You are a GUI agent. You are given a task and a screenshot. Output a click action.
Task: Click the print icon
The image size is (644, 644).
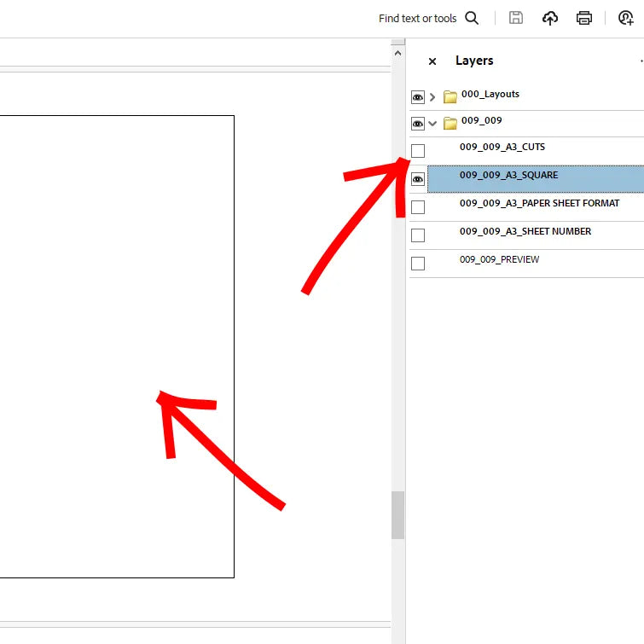[584, 18]
